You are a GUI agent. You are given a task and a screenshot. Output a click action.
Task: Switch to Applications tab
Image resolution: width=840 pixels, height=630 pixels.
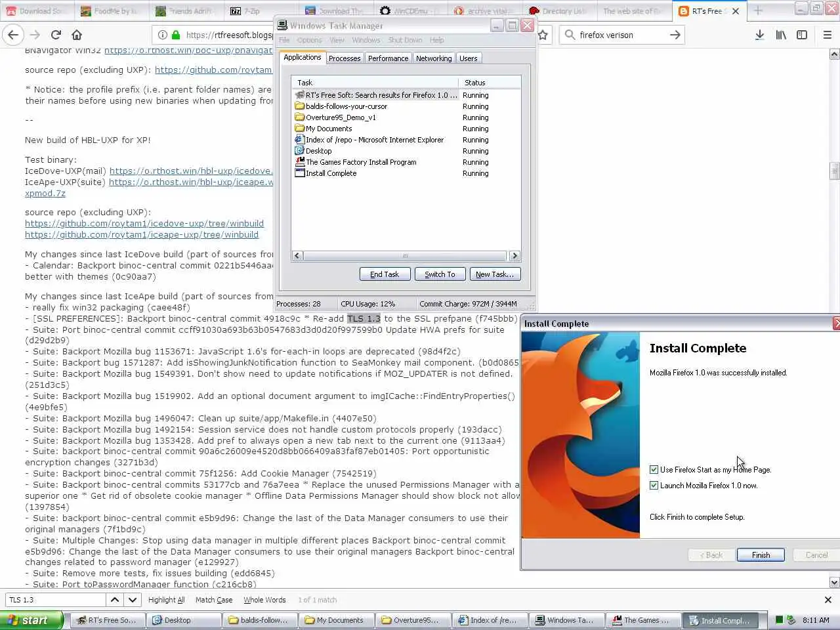point(303,58)
